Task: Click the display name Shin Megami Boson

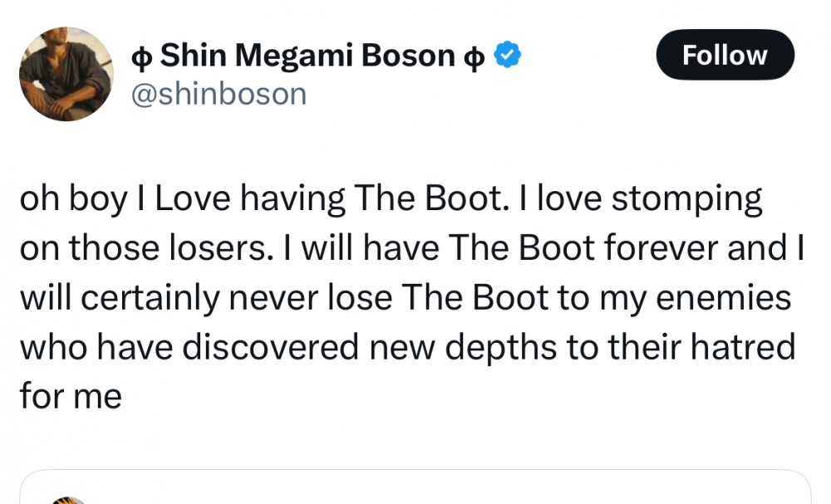Action: (x=307, y=56)
